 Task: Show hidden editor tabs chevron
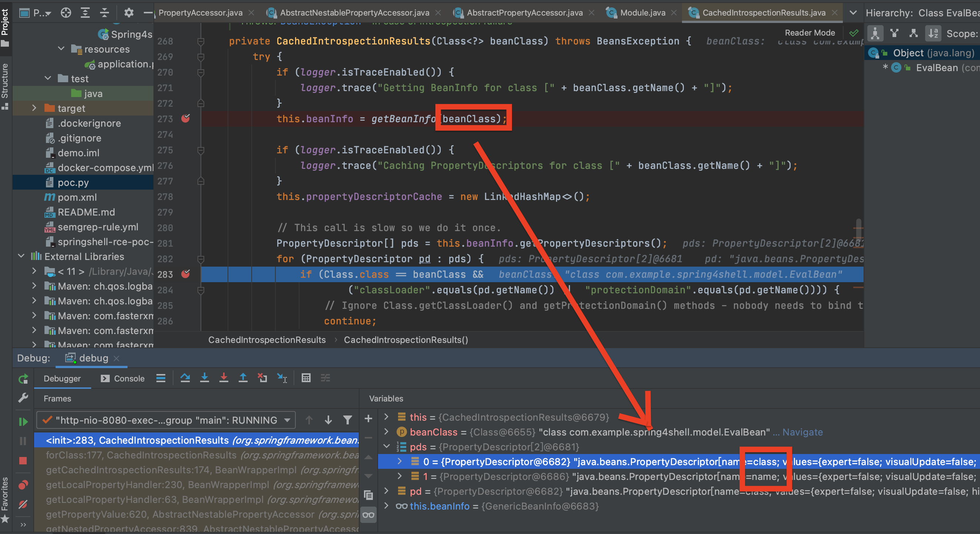(x=853, y=13)
